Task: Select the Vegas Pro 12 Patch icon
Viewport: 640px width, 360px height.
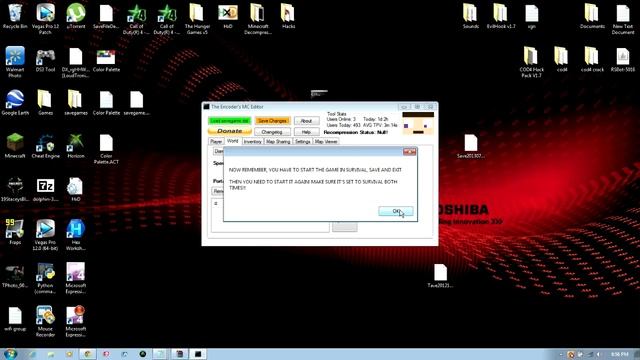Action: [45, 18]
